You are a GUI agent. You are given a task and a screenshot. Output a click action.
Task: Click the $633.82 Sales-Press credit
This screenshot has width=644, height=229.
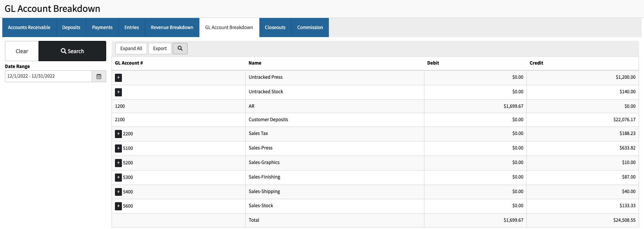pyautogui.click(x=628, y=148)
